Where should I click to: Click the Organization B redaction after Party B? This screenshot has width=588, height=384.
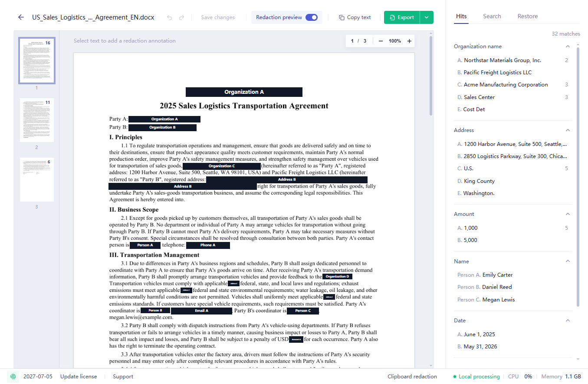point(162,128)
